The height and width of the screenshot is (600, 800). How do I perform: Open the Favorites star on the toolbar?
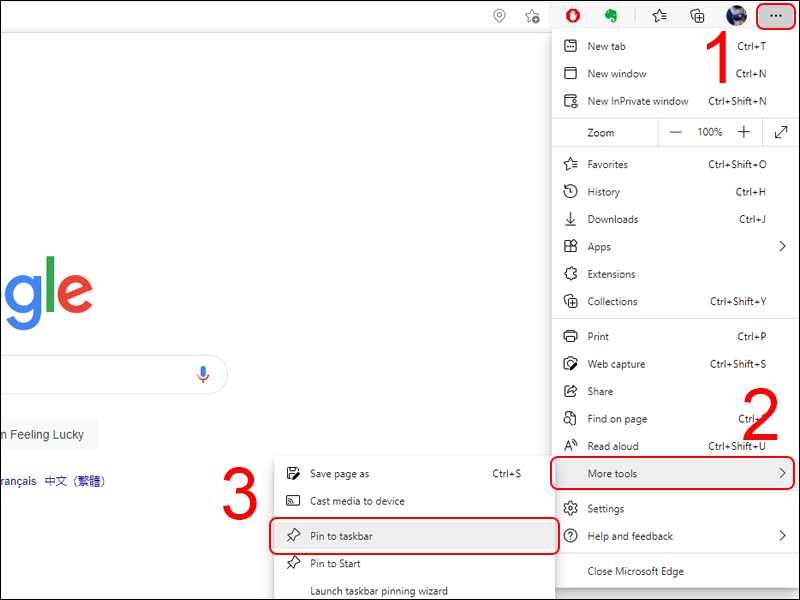tap(659, 16)
